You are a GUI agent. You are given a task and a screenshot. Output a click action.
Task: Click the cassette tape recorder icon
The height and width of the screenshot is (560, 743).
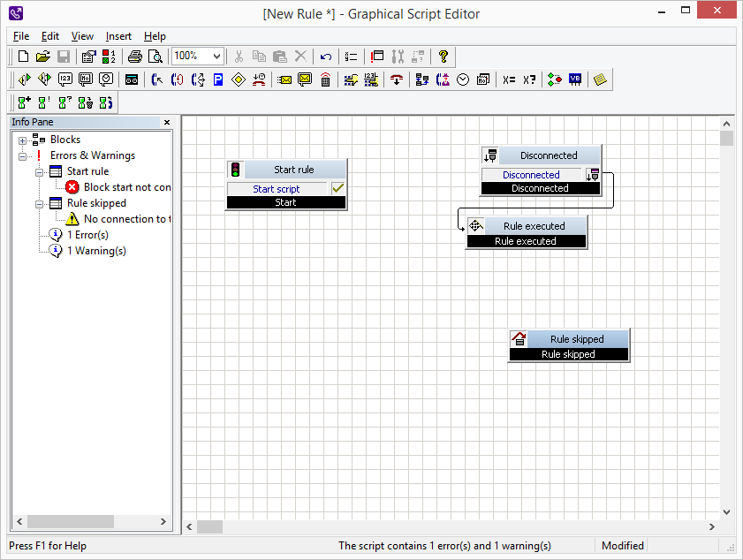[x=132, y=79]
